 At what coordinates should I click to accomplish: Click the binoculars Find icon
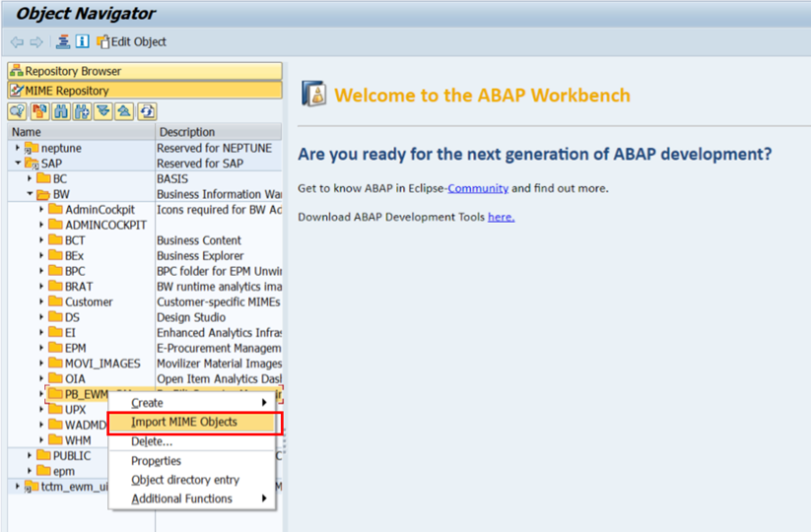60,111
